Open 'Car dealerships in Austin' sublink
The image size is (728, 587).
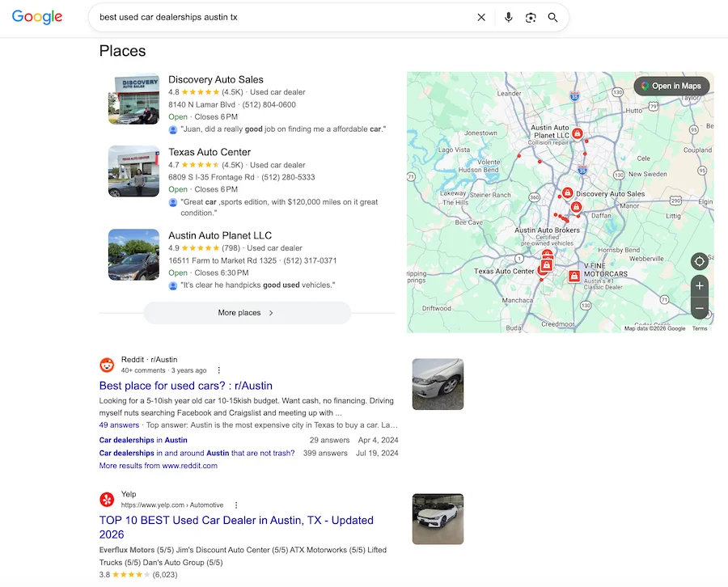[143, 440]
